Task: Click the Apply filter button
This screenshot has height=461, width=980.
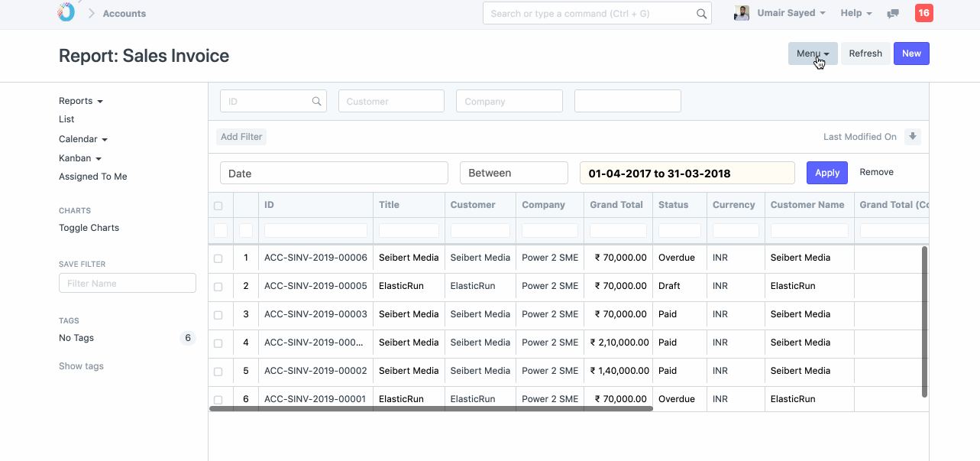Action: click(827, 173)
